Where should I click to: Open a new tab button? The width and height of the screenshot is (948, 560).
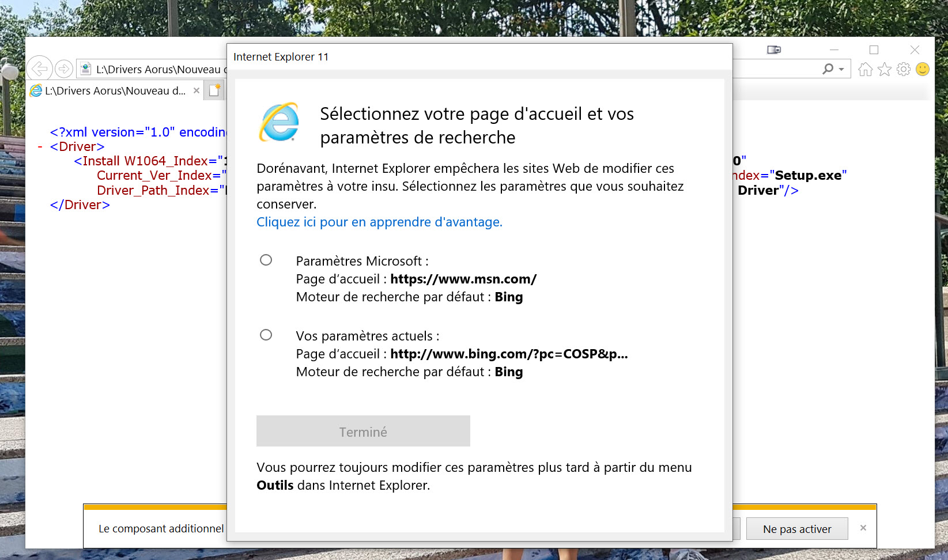(214, 90)
